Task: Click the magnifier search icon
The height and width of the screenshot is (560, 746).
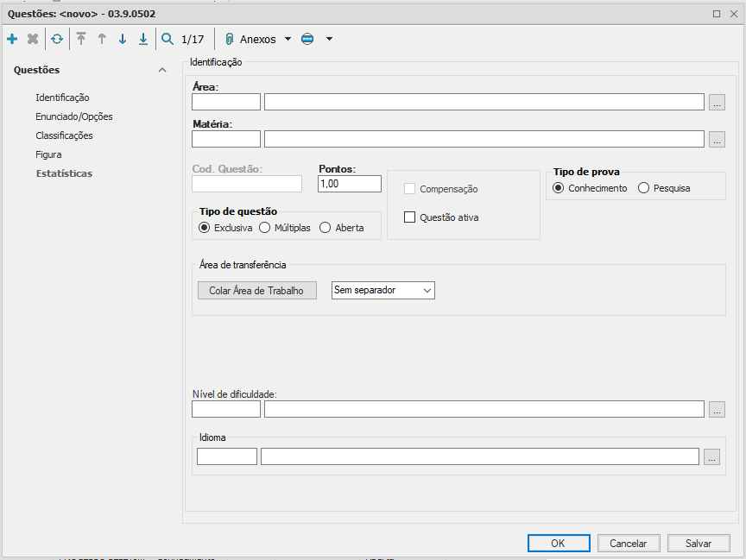Action: tap(168, 39)
